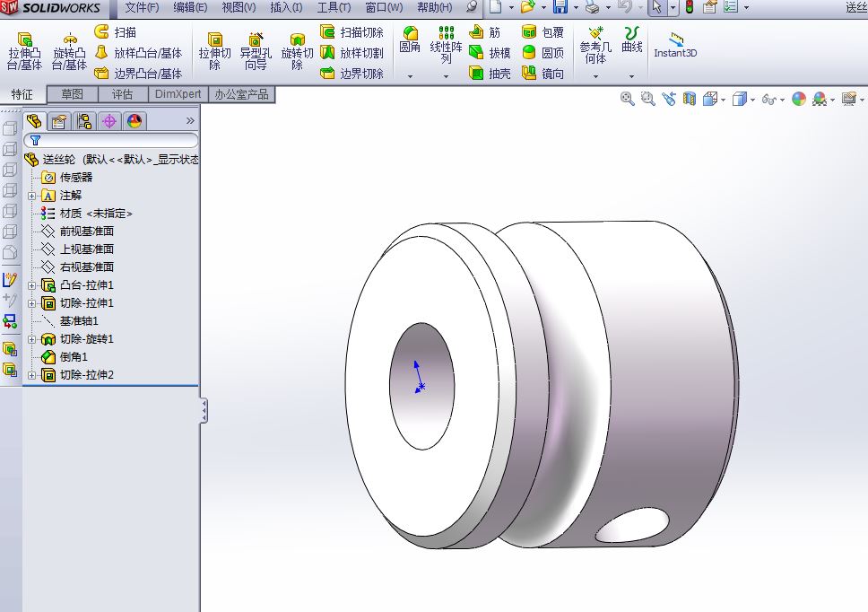Click the Sweep (扫描) boss tool

coord(115,32)
